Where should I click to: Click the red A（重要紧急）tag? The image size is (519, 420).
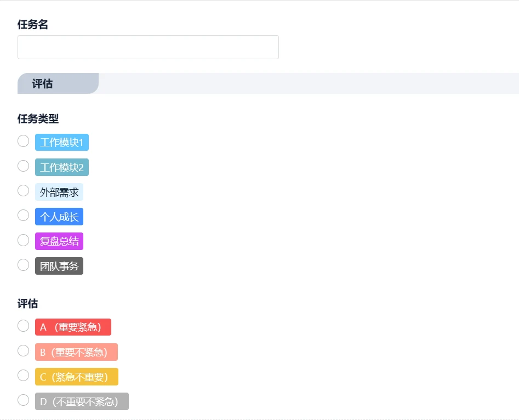pyautogui.click(x=73, y=327)
